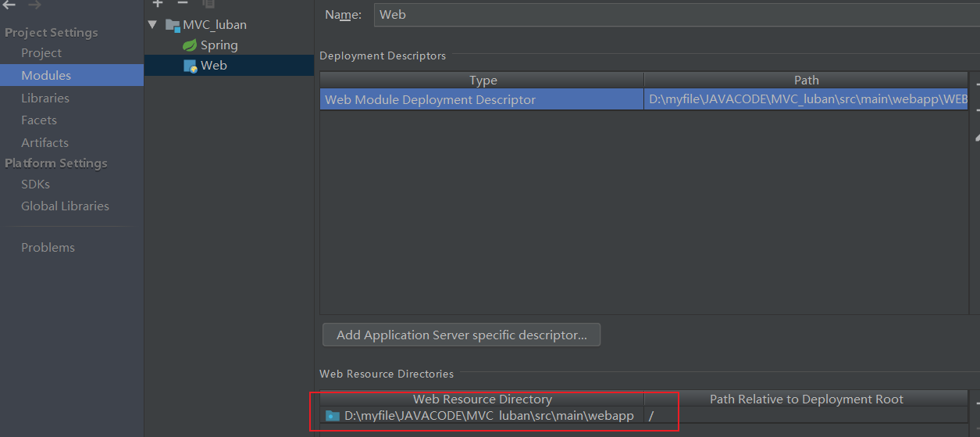980x437 pixels.
Task: Click the Deployment Descriptors section label
Action: pyautogui.click(x=383, y=56)
